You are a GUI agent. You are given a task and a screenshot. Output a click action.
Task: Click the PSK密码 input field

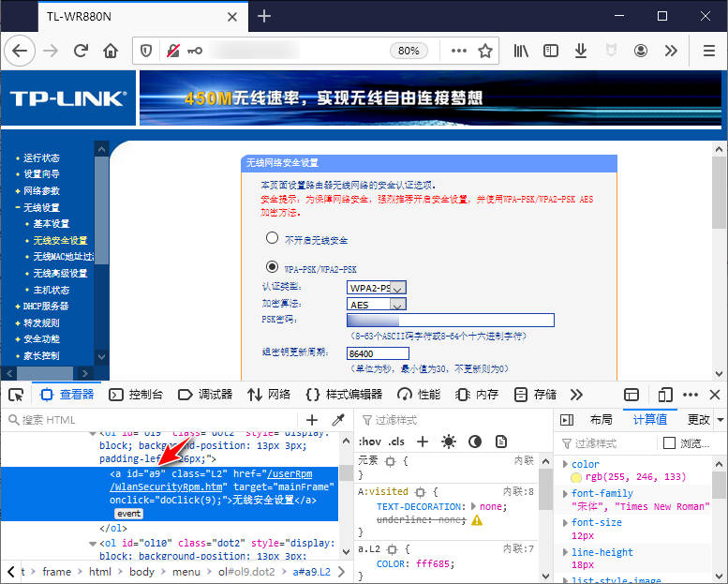pyautogui.click(x=451, y=320)
